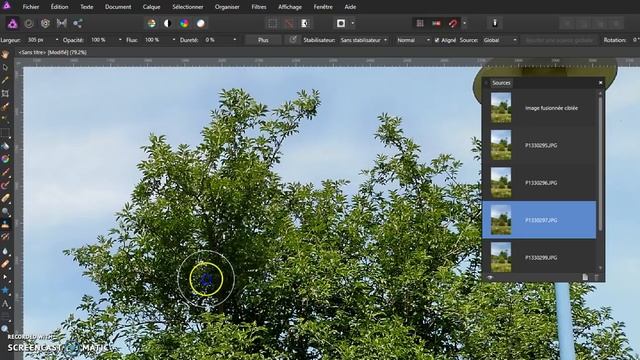The width and height of the screenshot is (640, 360).
Task: Expand the Quick Mask options arrow
Action: pos(353,23)
